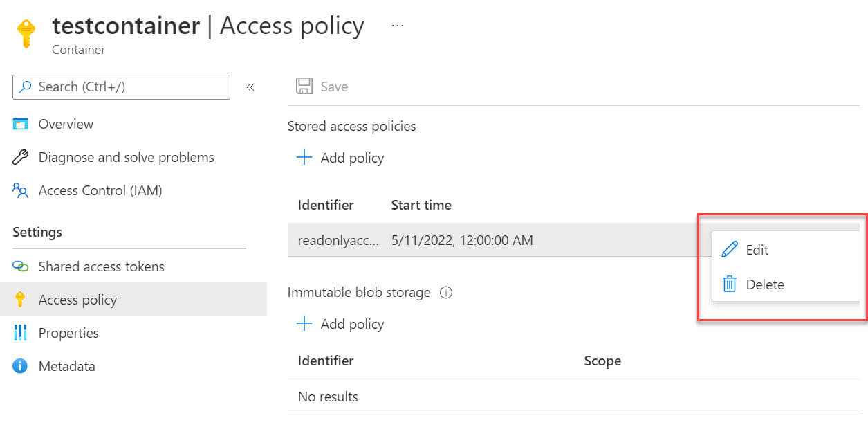Viewport: 868px width, 436px height.
Task: Add an immutable blob storage policy
Action: click(340, 324)
